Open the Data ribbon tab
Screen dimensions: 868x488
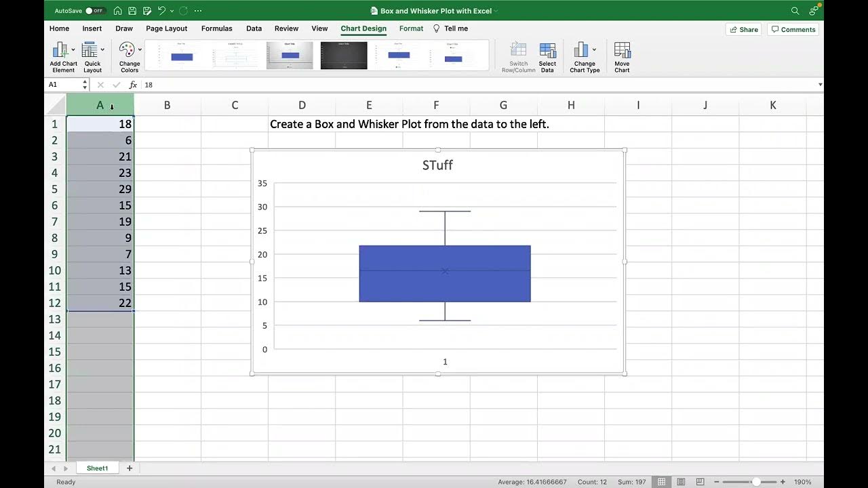[x=254, y=28]
